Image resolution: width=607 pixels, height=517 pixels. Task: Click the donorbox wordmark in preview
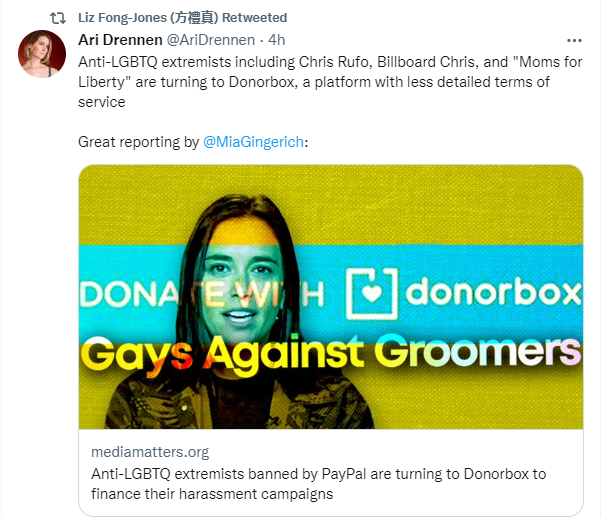click(x=494, y=291)
